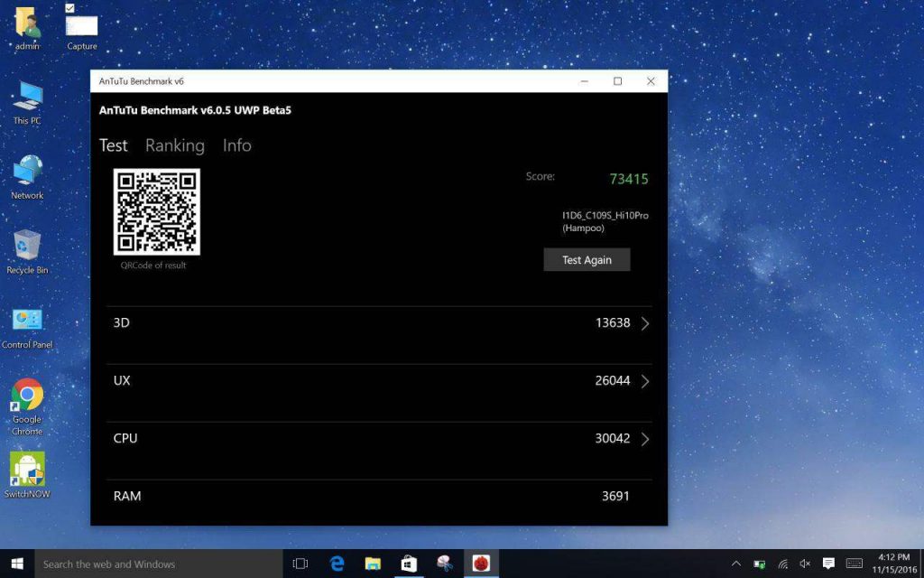
Task: Click the Search the web and Windows box
Action: [159, 564]
